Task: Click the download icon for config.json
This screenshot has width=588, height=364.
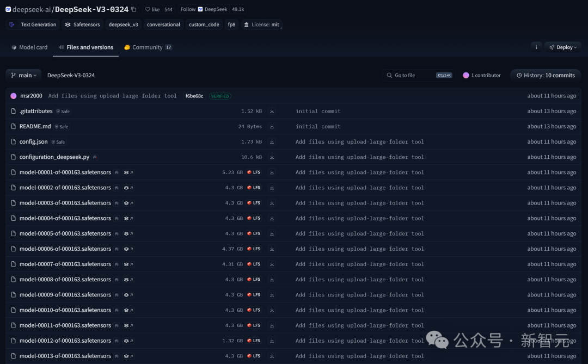Action: pyautogui.click(x=272, y=141)
